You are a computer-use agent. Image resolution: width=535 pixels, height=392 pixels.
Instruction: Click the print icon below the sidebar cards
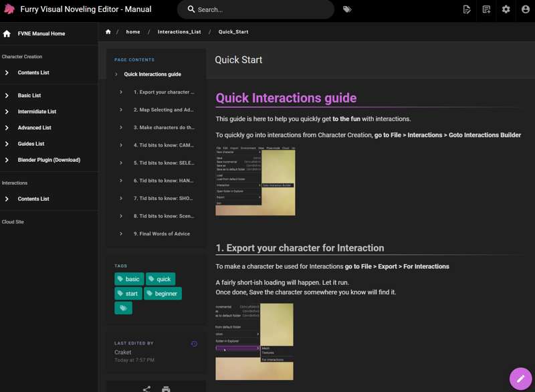tap(166, 389)
